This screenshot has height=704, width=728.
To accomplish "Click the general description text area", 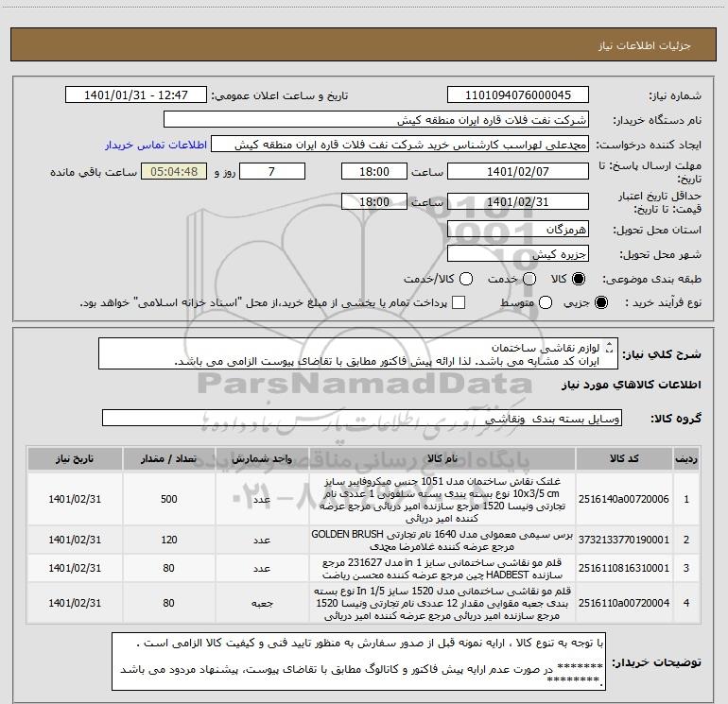I will click(358, 354).
